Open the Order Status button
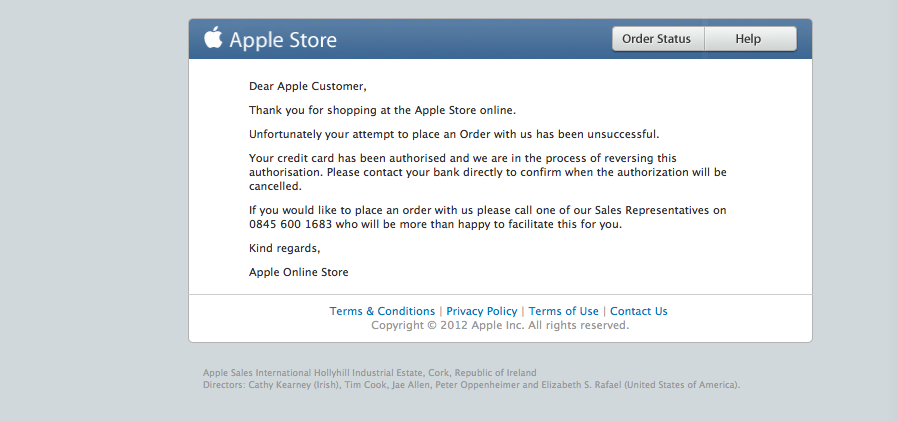898x421 pixels. [x=658, y=39]
